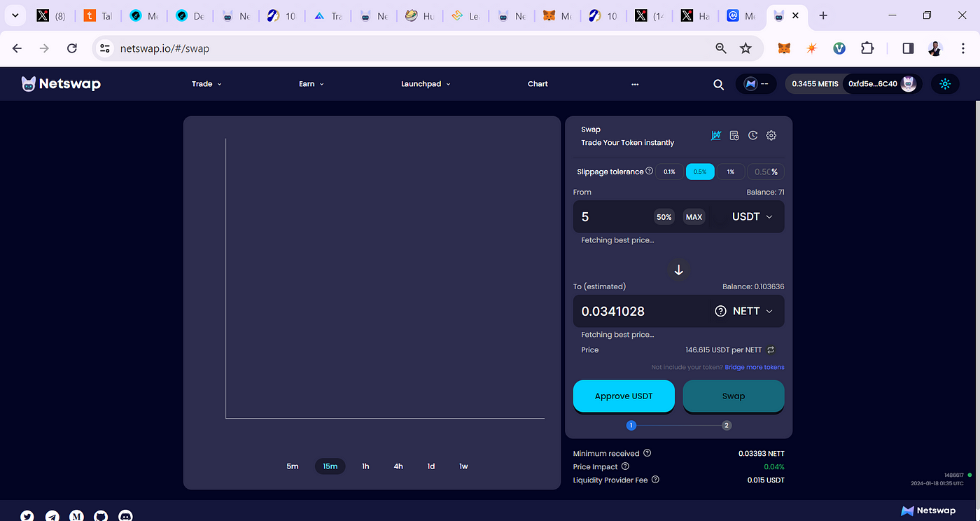
Task: Click the 50% amount button
Action: tap(664, 217)
